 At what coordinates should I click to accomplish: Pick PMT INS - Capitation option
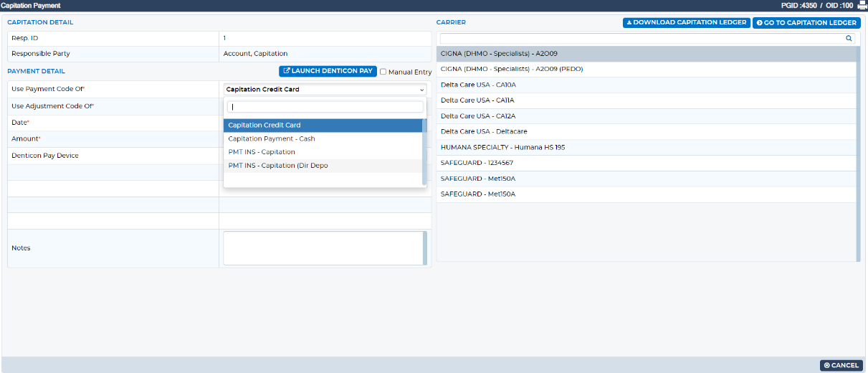pos(323,152)
